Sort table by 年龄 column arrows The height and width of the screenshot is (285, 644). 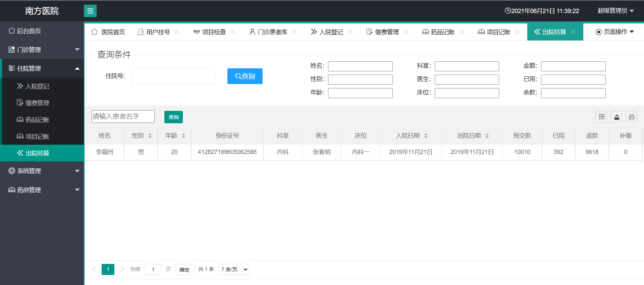pos(183,136)
